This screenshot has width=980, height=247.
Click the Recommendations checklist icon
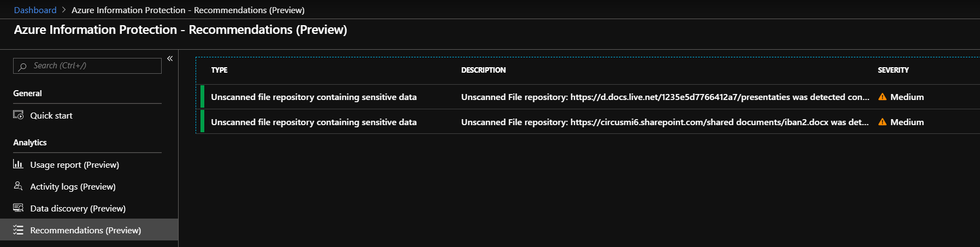[18, 230]
